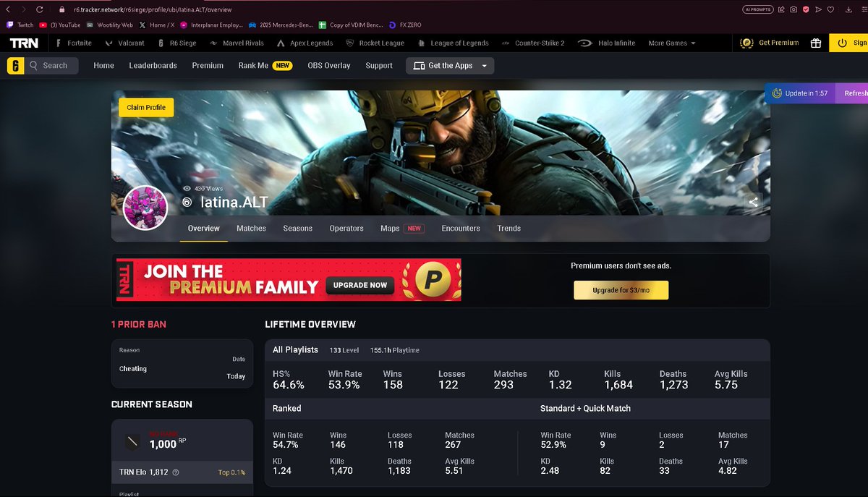Click the purple Refresh button

pos(852,93)
